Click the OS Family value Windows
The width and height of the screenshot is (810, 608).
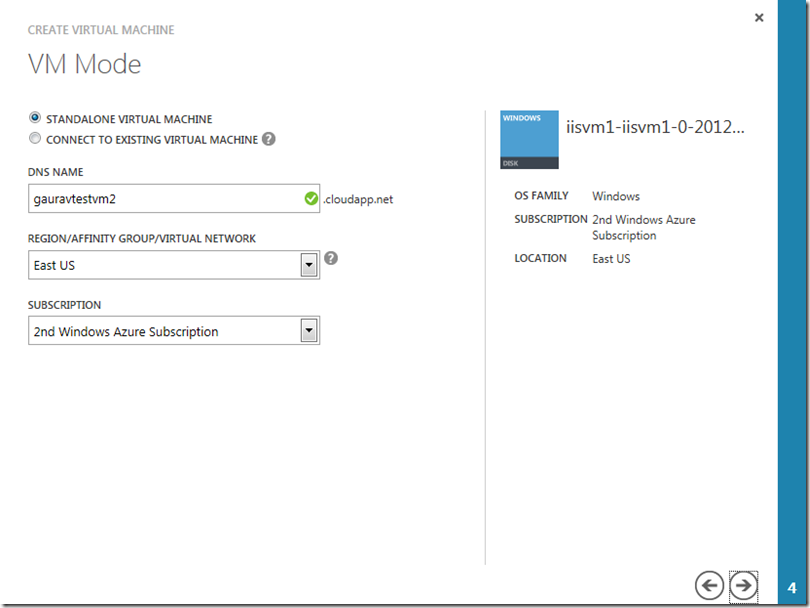click(616, 196)
